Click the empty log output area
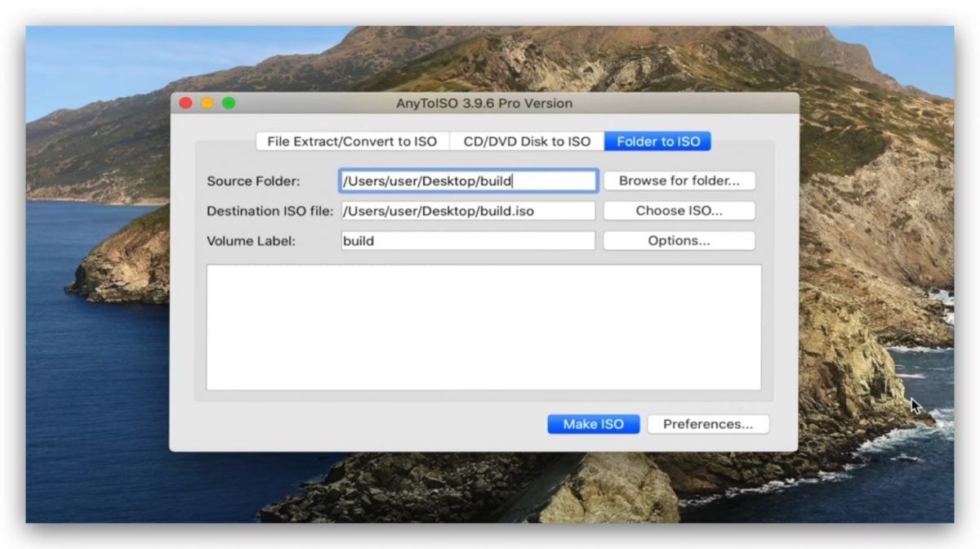The height and width of the screenshot is (549, 980). coord(483,327)
